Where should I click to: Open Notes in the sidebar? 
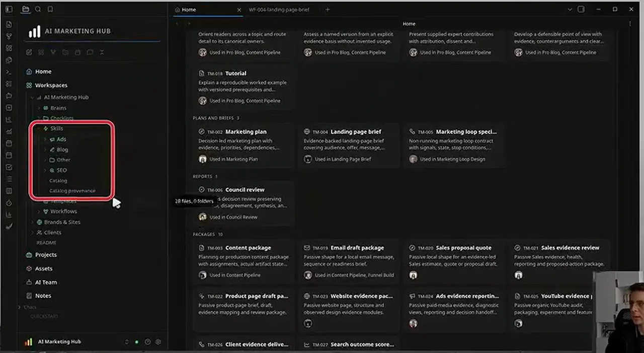pyautogui.click(x=43, y=296)
